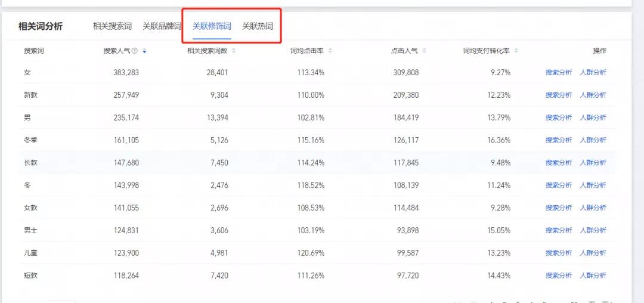Viewport: 644px width, 303px height.
Task: Click the search word 长款
Action: coord(31,163)
